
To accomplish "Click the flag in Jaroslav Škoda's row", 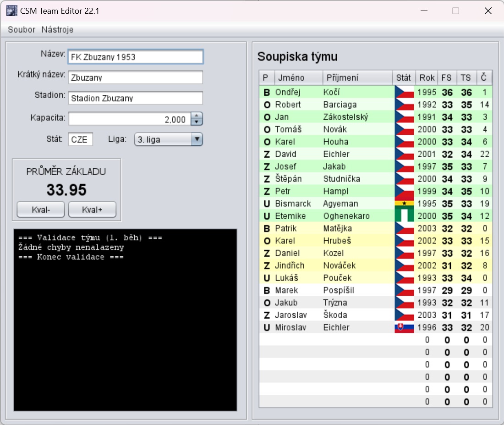I will 404,315.
